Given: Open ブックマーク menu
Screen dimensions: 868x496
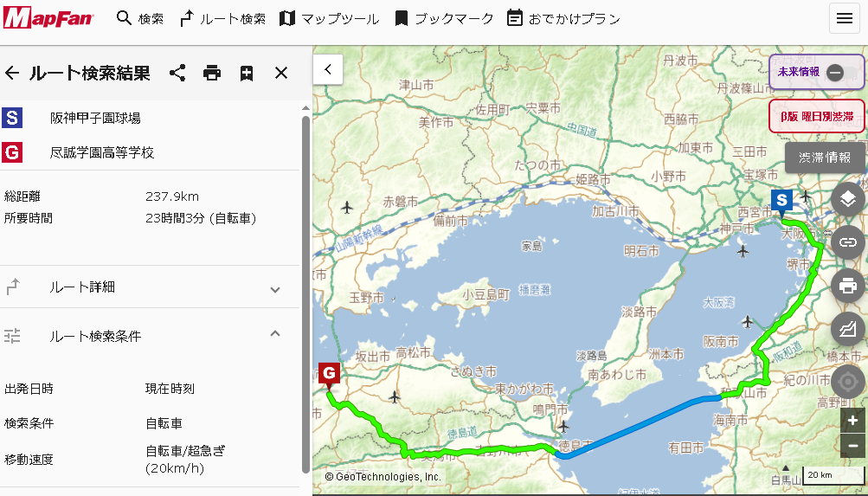Looking at the screenshot, I should tap(444, 18).
